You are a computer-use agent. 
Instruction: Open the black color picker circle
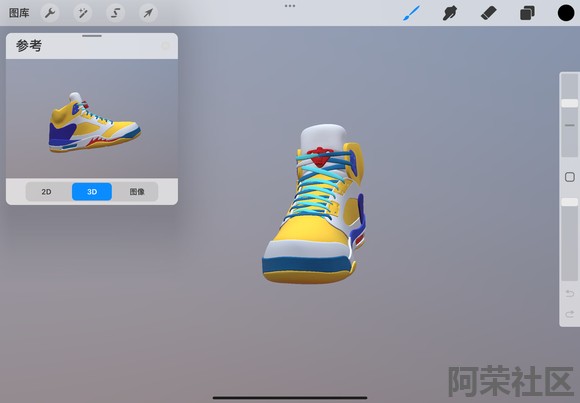pyautogui.click(x=566, y=13)
